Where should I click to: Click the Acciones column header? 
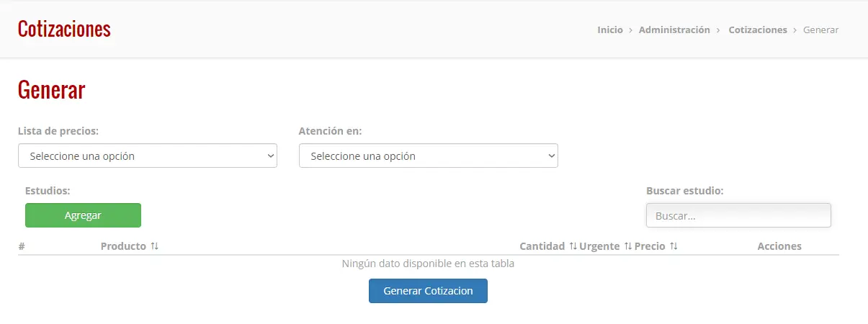tap(779, 246)
